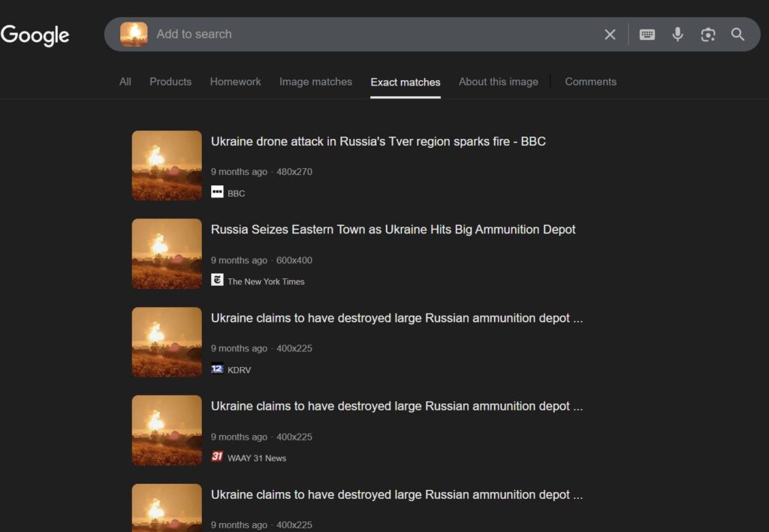
Task: Open KDRV result thumbnail
Action: point(167,342)
